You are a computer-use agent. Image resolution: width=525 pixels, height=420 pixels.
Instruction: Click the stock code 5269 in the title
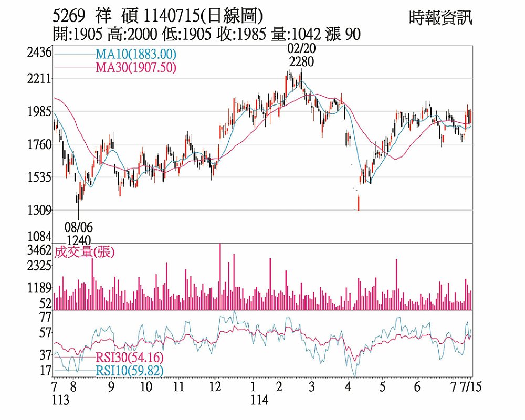[x=69, y=16]
